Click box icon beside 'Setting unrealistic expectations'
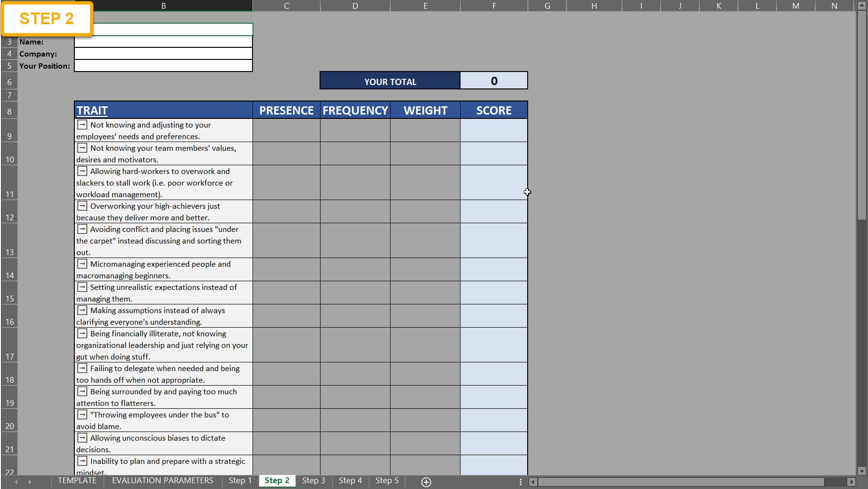This screenshot has width=868, height=489. (x=82, y=287)
